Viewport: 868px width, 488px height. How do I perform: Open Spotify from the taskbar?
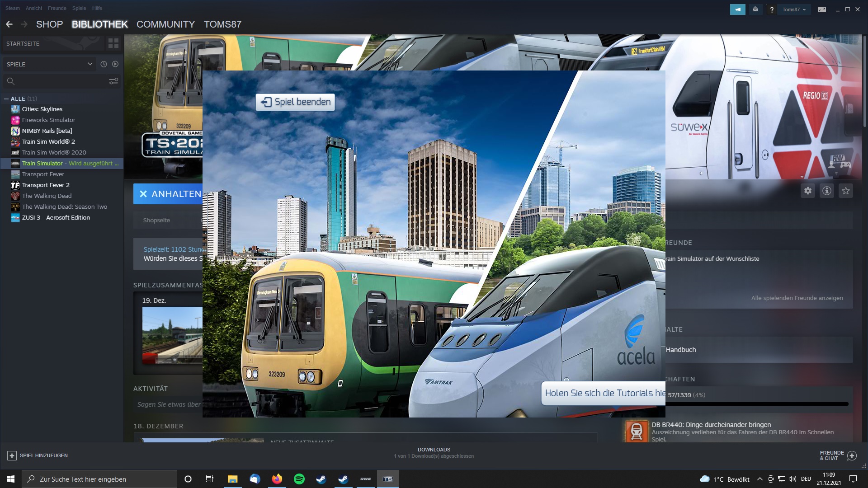(x=299, y=479)
